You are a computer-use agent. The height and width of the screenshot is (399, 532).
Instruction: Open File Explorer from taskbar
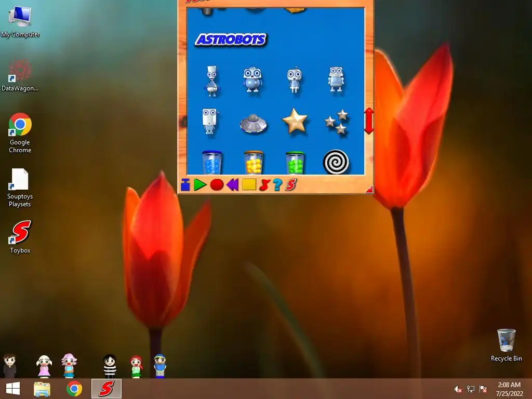click(x=42, y=389)
